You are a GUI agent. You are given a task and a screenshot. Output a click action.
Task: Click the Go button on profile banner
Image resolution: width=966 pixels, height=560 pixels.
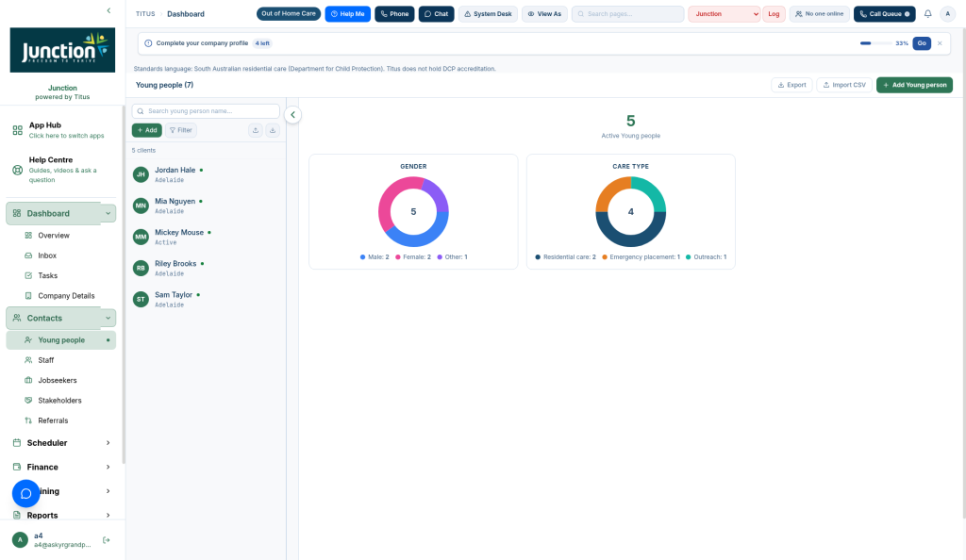[922, 43]
